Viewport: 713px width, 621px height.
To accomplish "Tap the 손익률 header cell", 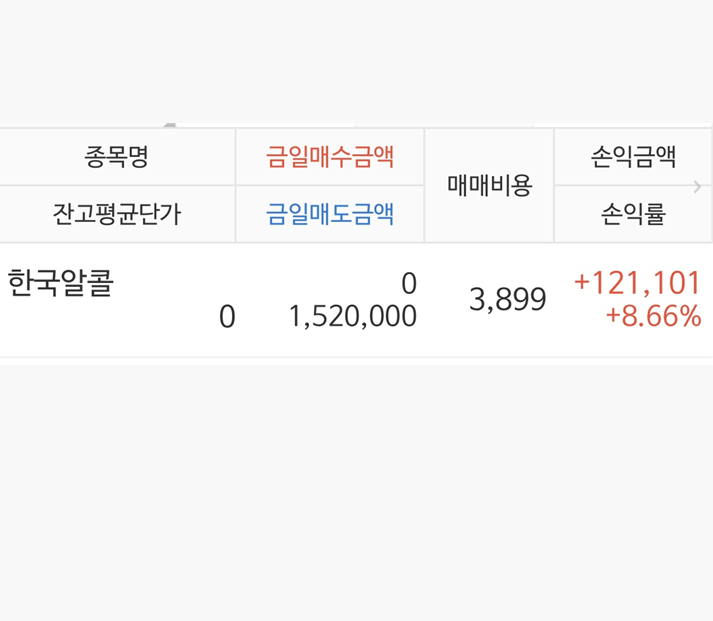I will [633, 214].
